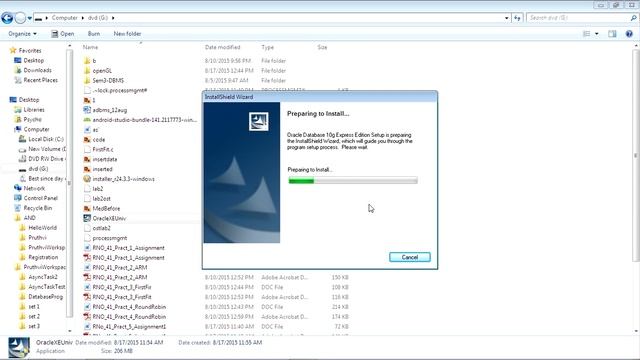Click Burn in the Explorer toolbar

pyautogui.click(x=94, y=34)
